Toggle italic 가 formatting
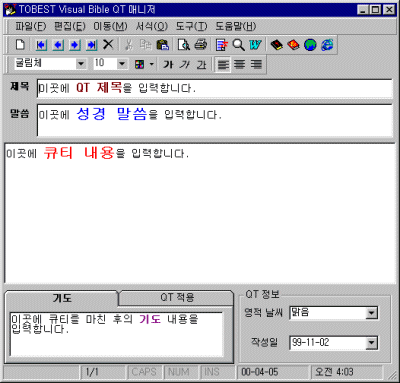 pos(184,64)
